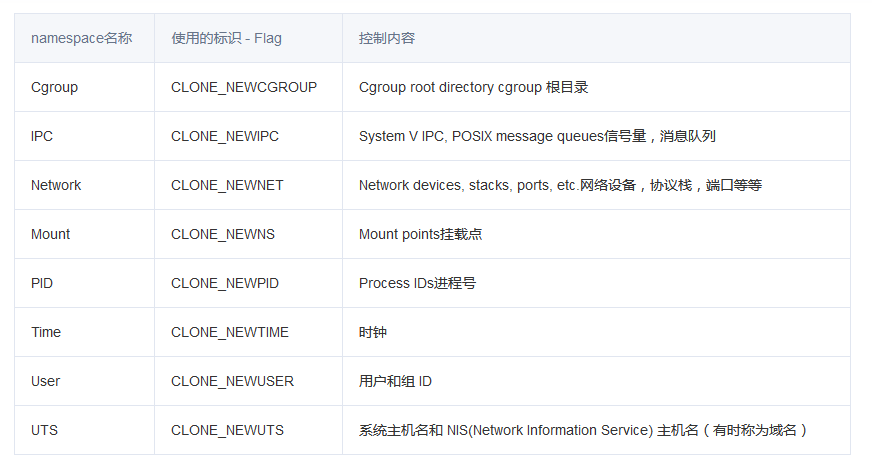Select the 'Network' namespace cell
The width and height of the screenshot is (872, 468).
(x=85, y=185)
